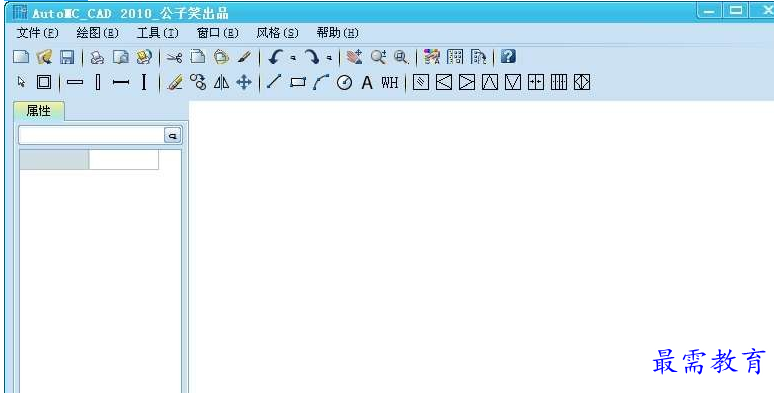This screenshot has width=774, height=393.
Task: Click the white property value cell
Action: tap(123, 160)
